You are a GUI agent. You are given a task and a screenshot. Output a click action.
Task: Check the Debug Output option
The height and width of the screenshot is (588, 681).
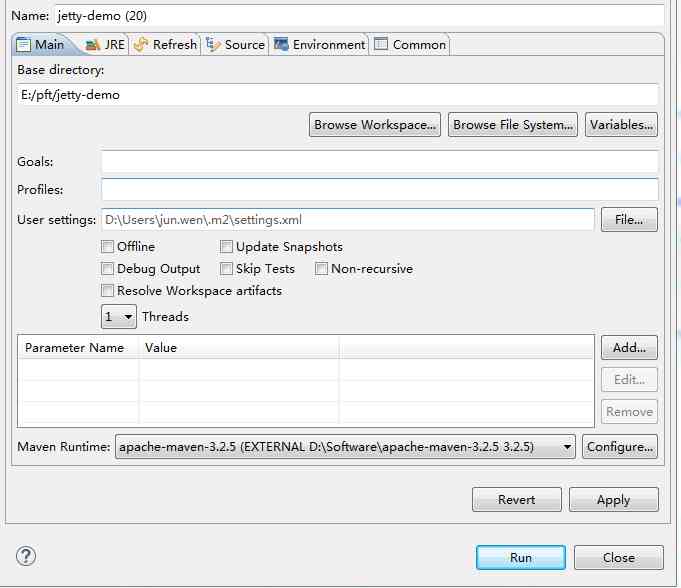(107, 269)
